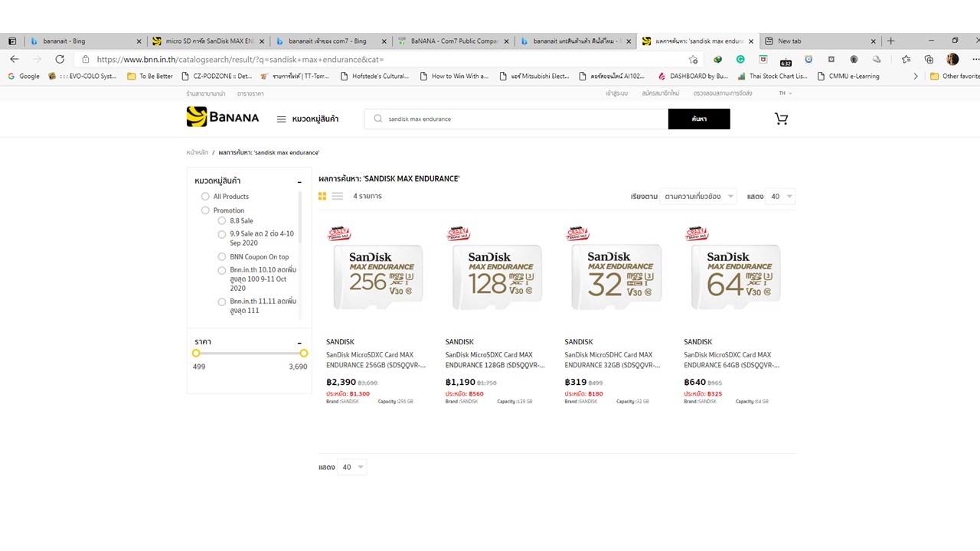This screenshot has width=980, height=551.
Task: Click the extension icon showing 6:32 badge
Action: (786, 60)
